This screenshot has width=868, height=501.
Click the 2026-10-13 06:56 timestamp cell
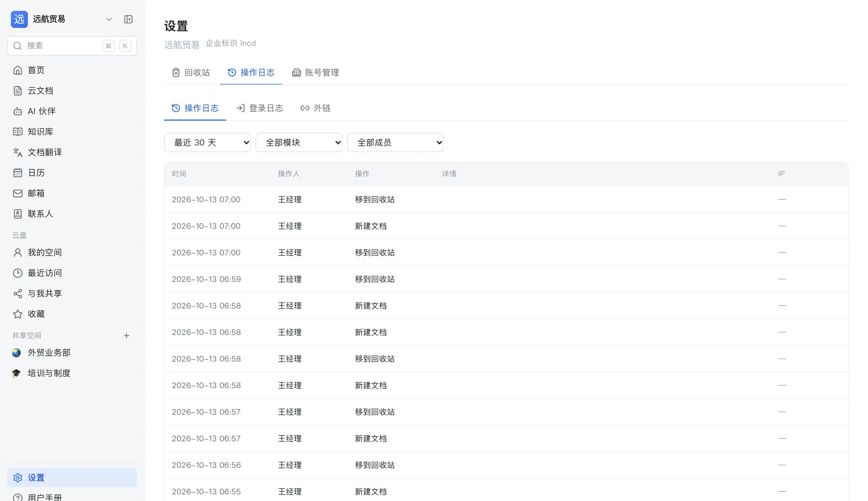click(206, 465)
